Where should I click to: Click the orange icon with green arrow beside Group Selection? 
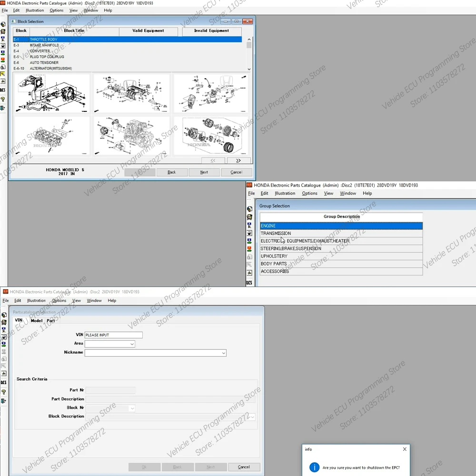click(249, 249)
